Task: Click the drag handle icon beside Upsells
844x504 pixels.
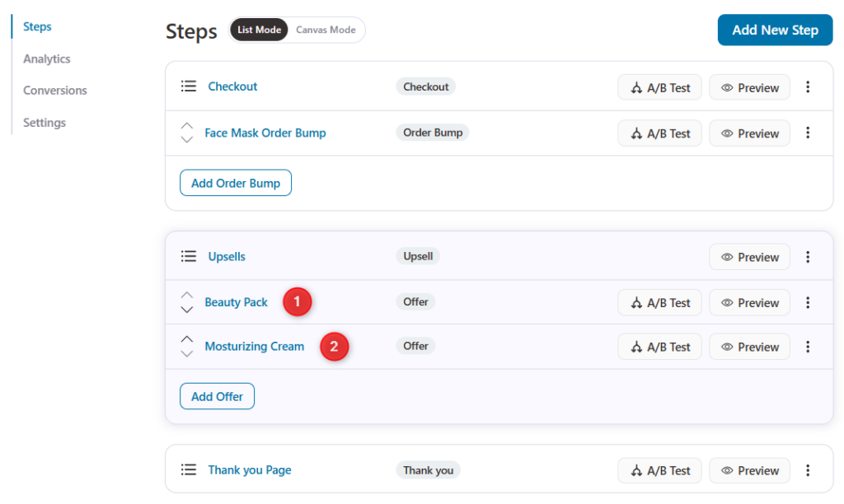Action: click(x=189, y=256)
